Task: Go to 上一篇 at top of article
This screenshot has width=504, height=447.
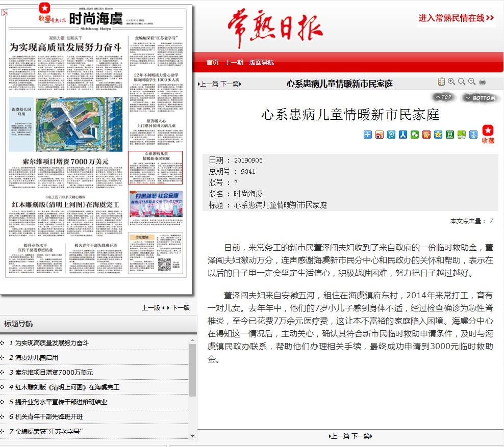Action: 208,84
